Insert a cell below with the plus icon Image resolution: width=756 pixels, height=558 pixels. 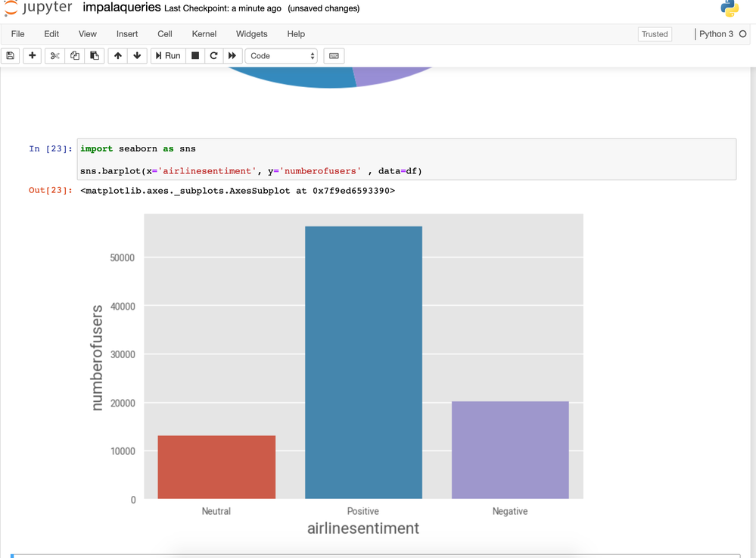tap(33, 55)
